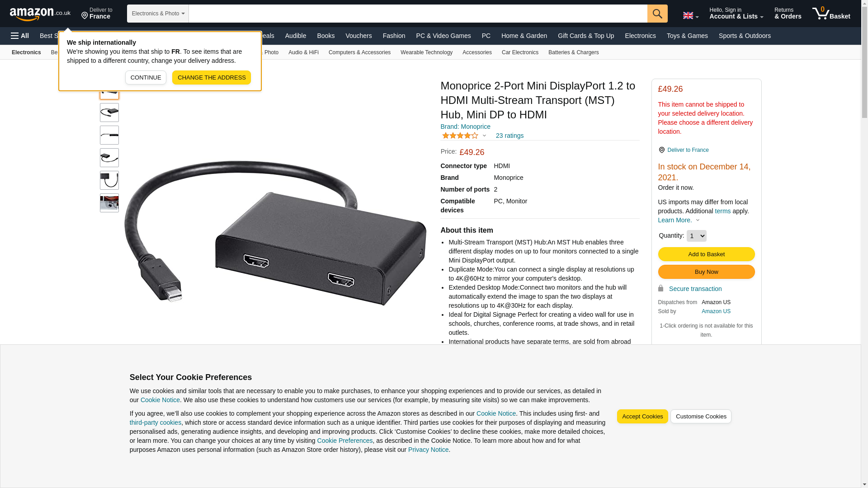Open the Vouchers menu item

[359, 36]
